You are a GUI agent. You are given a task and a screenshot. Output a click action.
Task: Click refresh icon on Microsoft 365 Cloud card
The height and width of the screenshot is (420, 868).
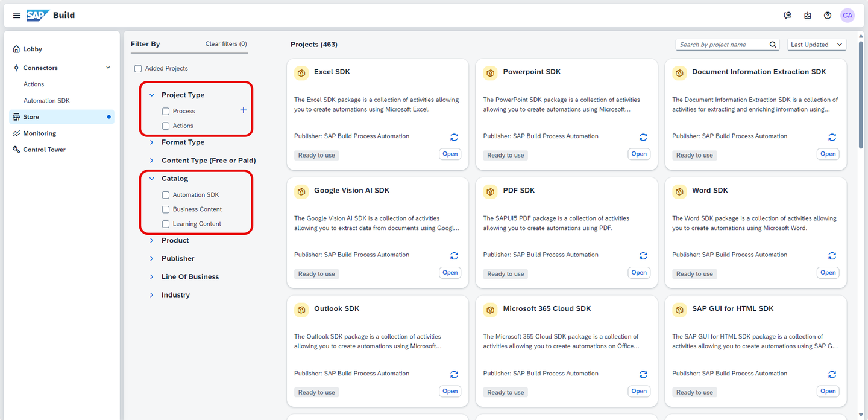tap(643, 375)
